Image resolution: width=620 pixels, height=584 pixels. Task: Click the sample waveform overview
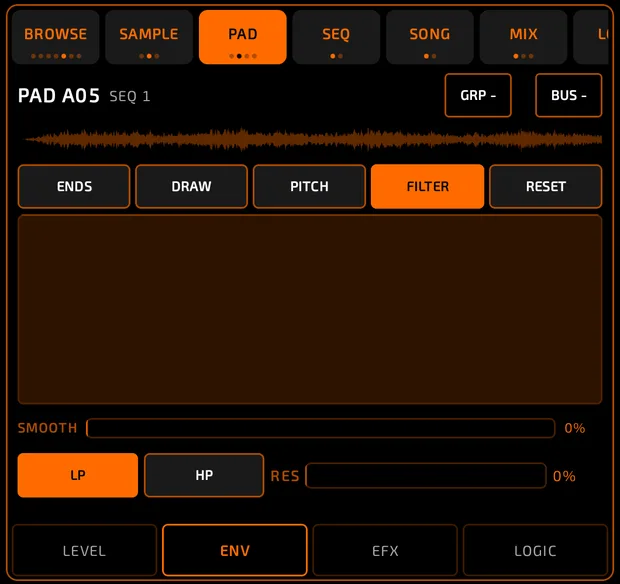312,139
